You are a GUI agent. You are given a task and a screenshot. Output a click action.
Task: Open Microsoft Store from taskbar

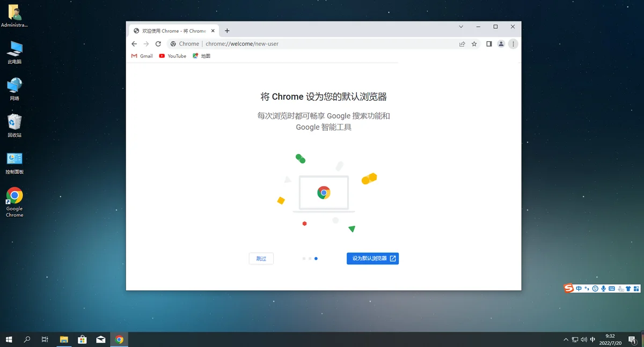tap(82, 339)
